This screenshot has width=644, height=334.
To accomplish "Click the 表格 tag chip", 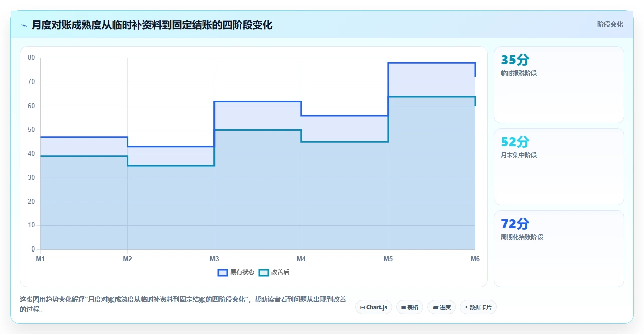I will click(x=410, y=307).
